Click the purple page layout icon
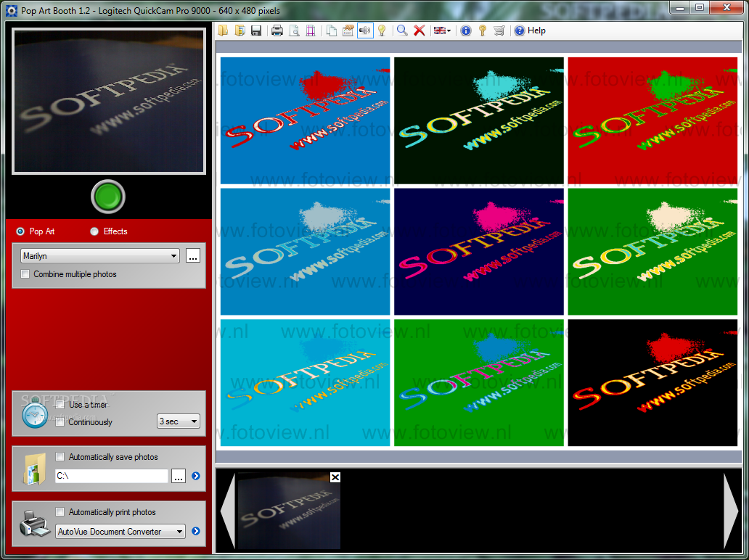Viewport: 749px width, 560px height. [311, 30]
